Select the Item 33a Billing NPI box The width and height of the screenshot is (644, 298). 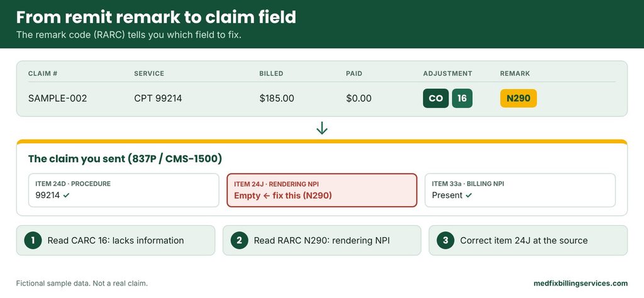pyautogui.click(x=520, y=190)
